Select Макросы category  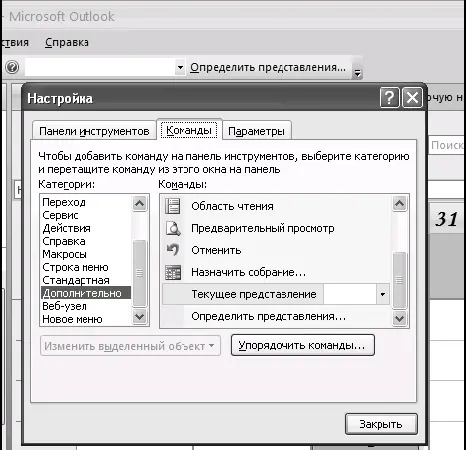point(86,254)
